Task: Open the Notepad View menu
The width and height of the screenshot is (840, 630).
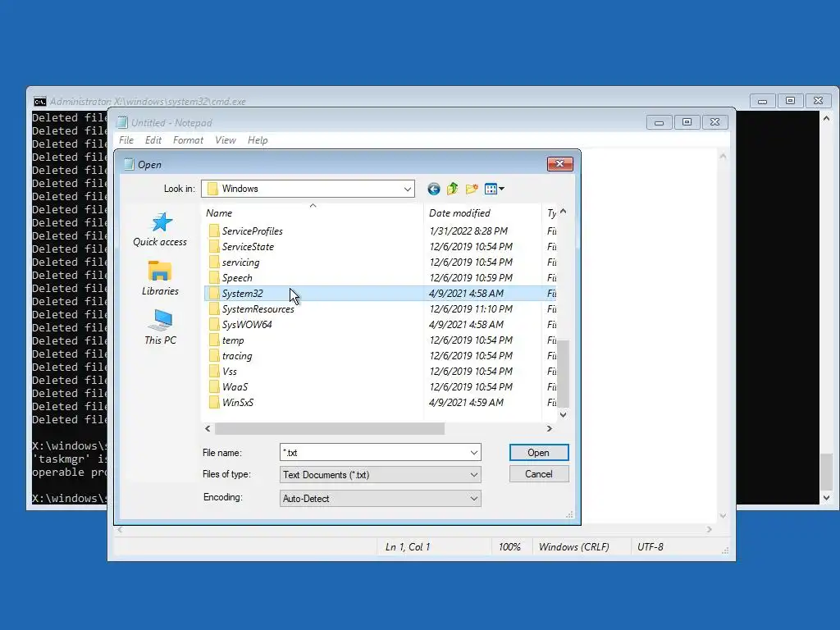Action: pyautogui.click(x=226, y=139)
